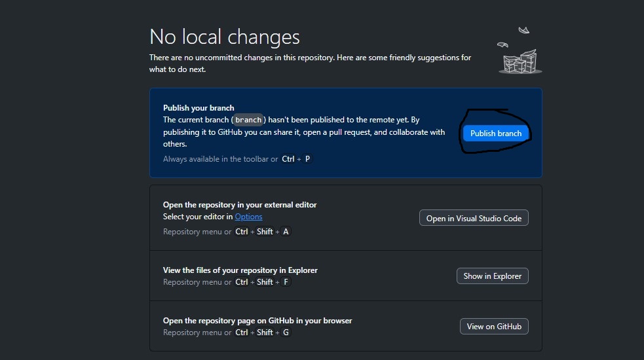
Task: Click 'Open the repository in your external editor' text
Action: [240, 204]
